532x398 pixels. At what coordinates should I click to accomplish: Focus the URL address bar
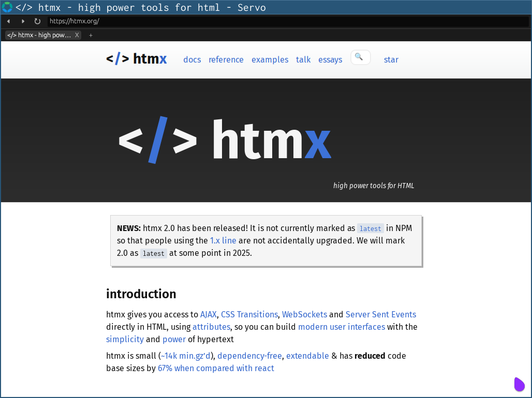pyautogui.click(x=288, y=21)
